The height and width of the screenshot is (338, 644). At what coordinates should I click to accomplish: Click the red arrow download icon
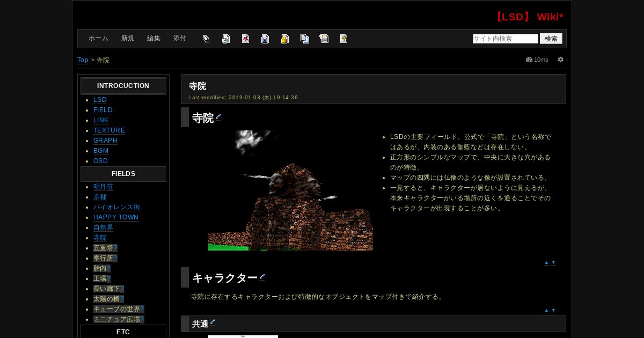click(x=245, y=39)
